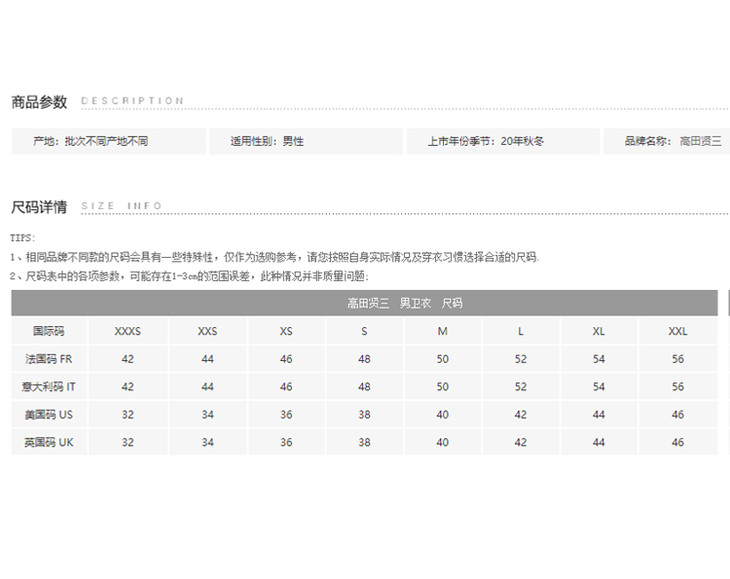
Task: Click FR value 48 under S
Action: pyautogui.click(x=364, y=359)
